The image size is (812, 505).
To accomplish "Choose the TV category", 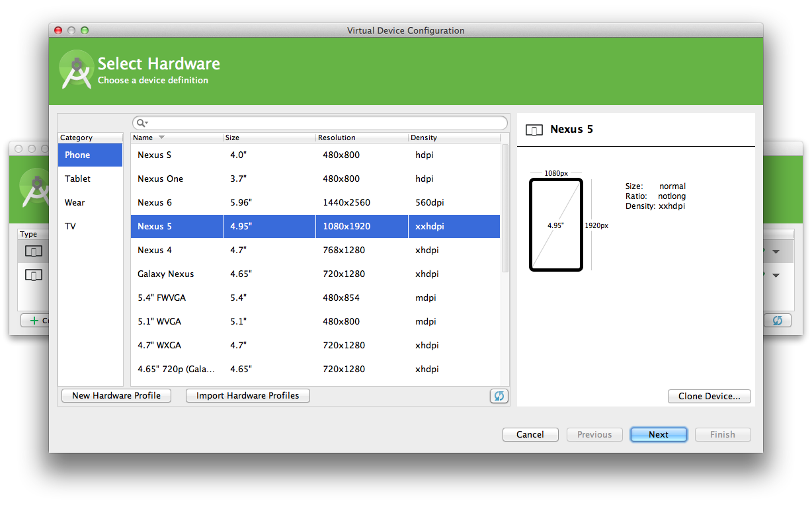I will (x=70, y=226).
